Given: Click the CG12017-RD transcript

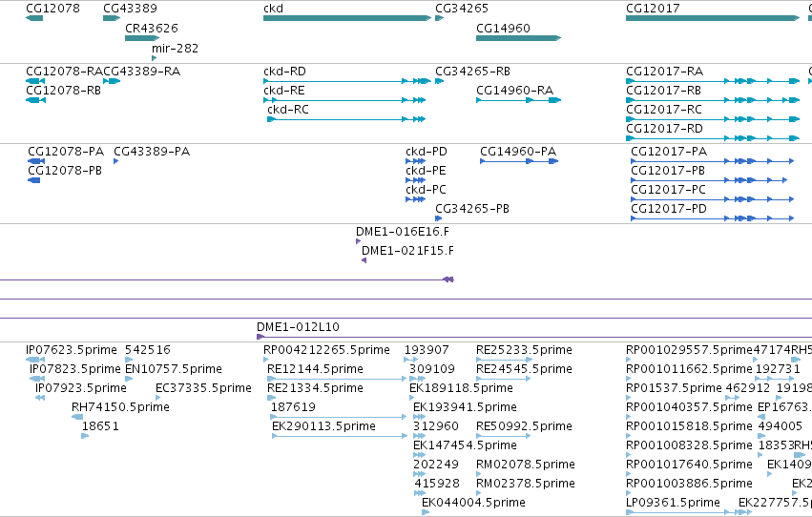Looking at the screenshot, I should 713,138.
